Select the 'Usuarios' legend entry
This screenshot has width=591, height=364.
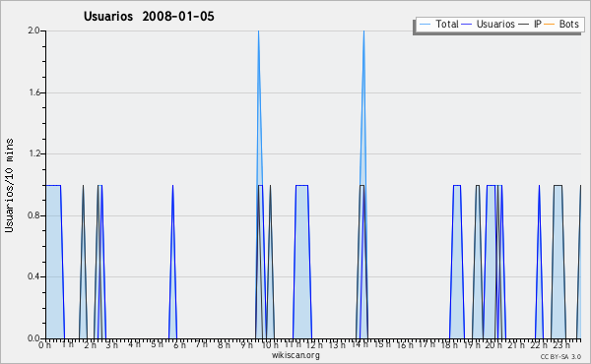tap(495, 24)
